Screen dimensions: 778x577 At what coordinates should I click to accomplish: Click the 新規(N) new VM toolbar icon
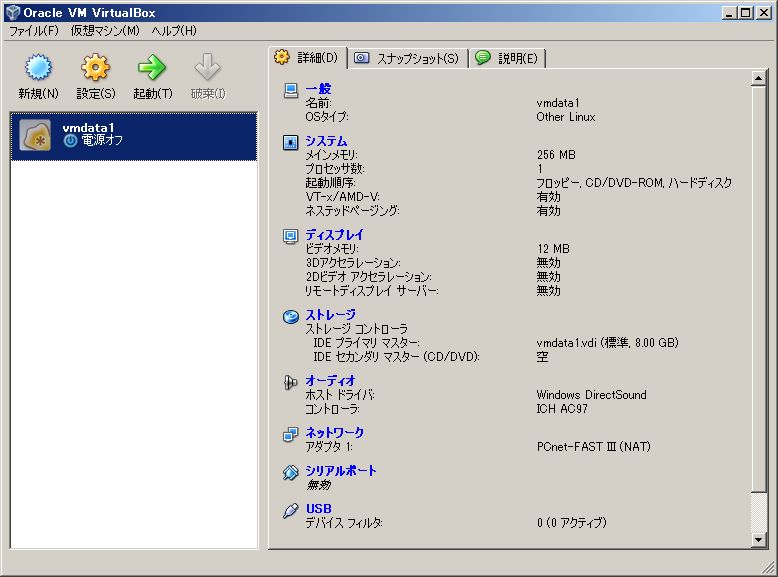(38, 67)
